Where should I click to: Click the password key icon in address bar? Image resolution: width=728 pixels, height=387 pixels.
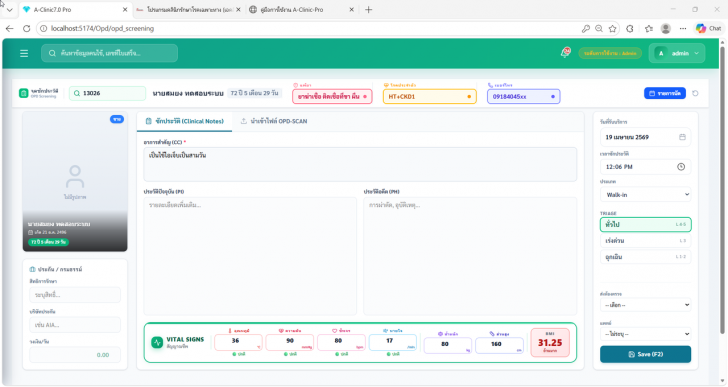[x=585, y=28]
